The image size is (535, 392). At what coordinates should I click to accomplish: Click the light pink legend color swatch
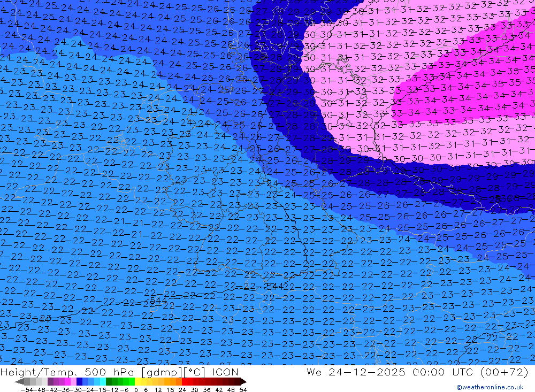73,381
